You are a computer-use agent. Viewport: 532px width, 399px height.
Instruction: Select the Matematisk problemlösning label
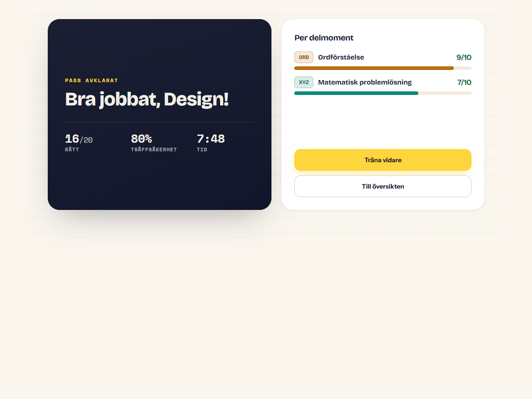tap(365, 82)
